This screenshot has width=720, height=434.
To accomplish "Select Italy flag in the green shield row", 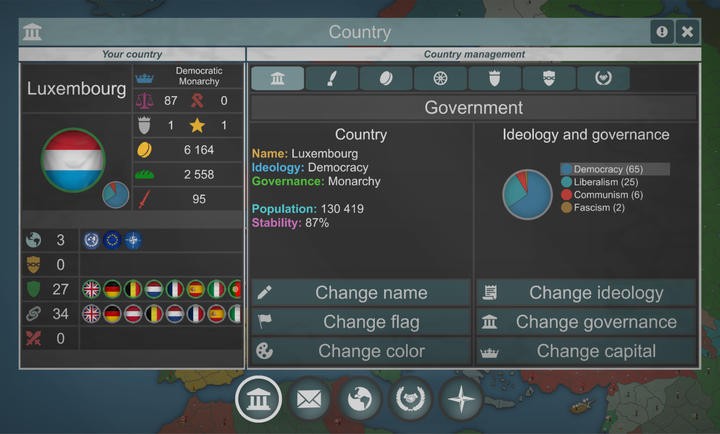I will point(216,289).
